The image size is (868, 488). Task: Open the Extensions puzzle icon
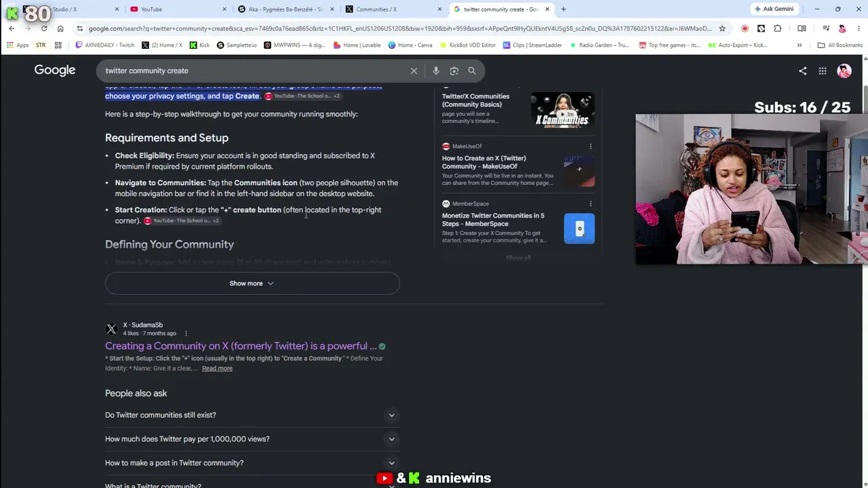(777, 28)
